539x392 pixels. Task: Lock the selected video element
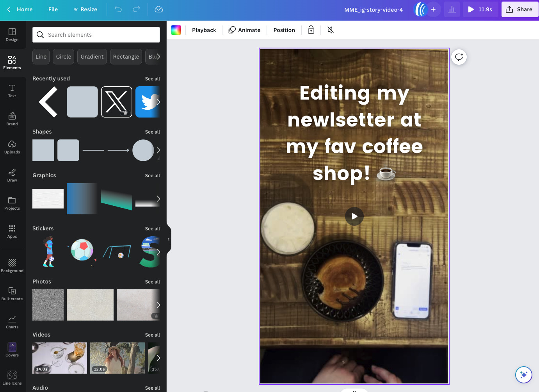(311, 30)
